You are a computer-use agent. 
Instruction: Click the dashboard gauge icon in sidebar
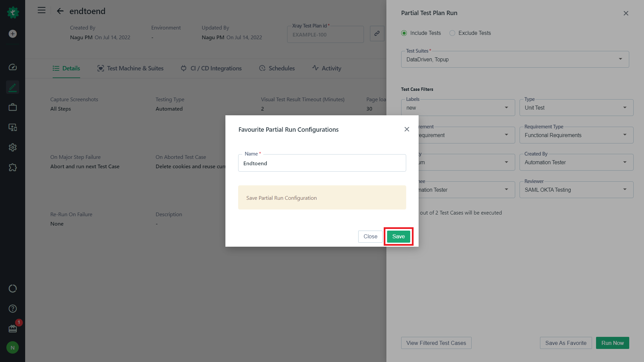(x=13, y=67)
